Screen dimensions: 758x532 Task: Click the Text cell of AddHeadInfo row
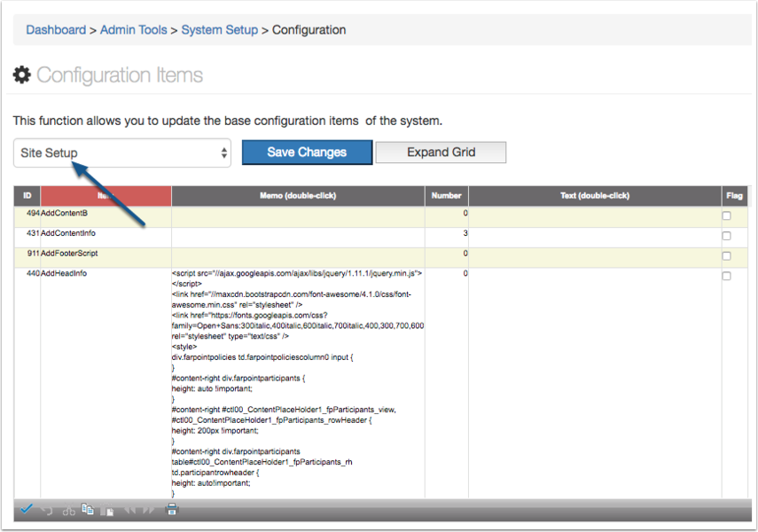coord(595,383)
